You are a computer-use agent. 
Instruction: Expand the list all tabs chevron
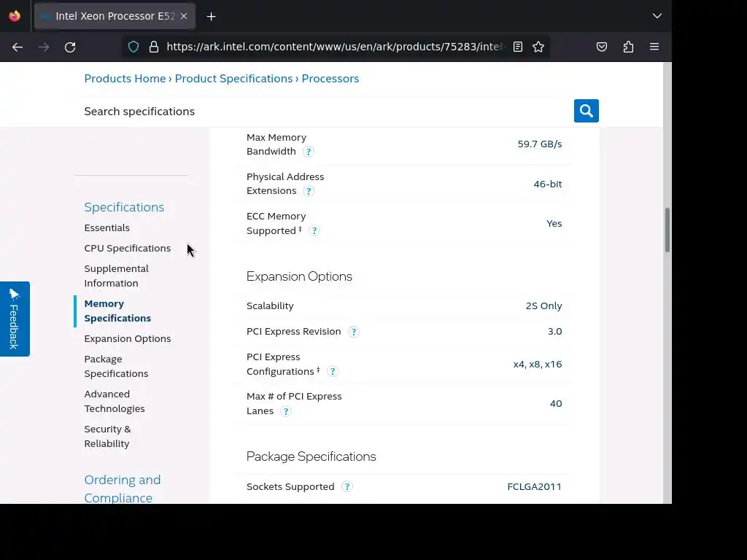(657, 16)
